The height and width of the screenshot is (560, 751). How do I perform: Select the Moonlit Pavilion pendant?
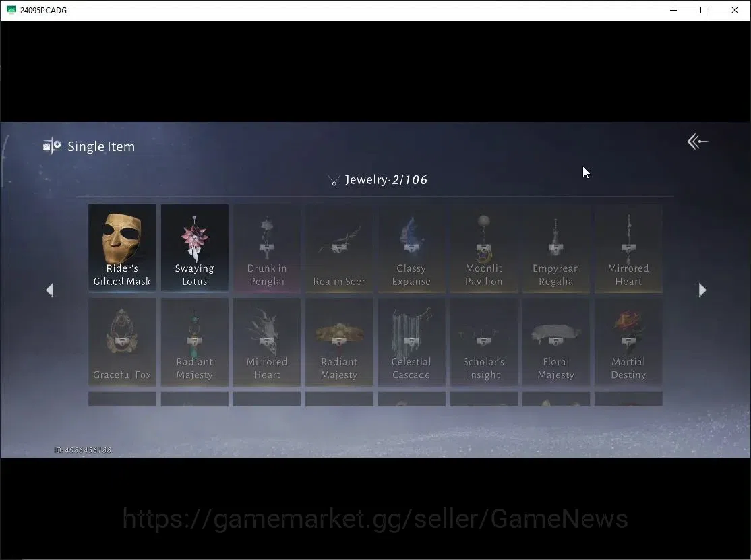pos(484,247)
